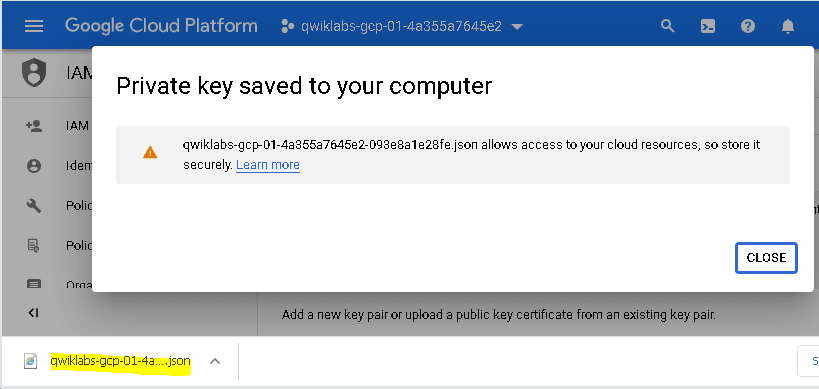Open the hamburger navigation menu
The width and height of the screenshot is (819, 389).
[34, 26]
